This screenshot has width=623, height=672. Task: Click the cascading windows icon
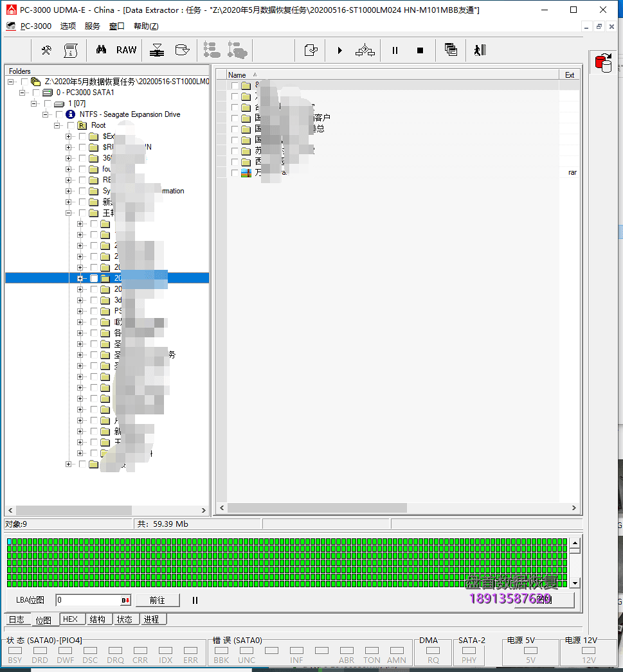451,49
